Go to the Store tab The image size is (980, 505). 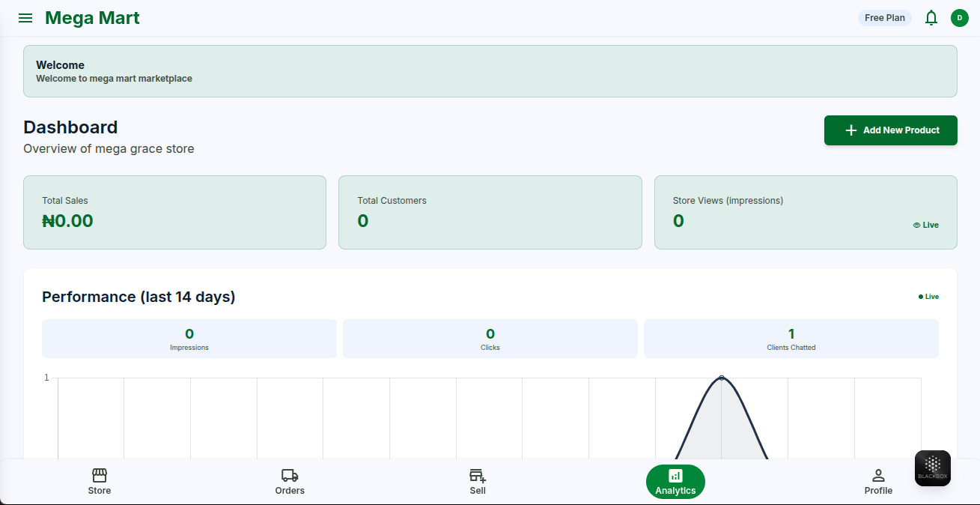pos(100,482)
